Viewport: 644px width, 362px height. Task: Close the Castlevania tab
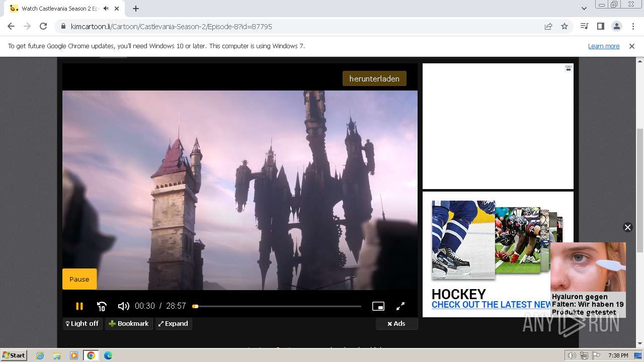(x=117, y=9)
